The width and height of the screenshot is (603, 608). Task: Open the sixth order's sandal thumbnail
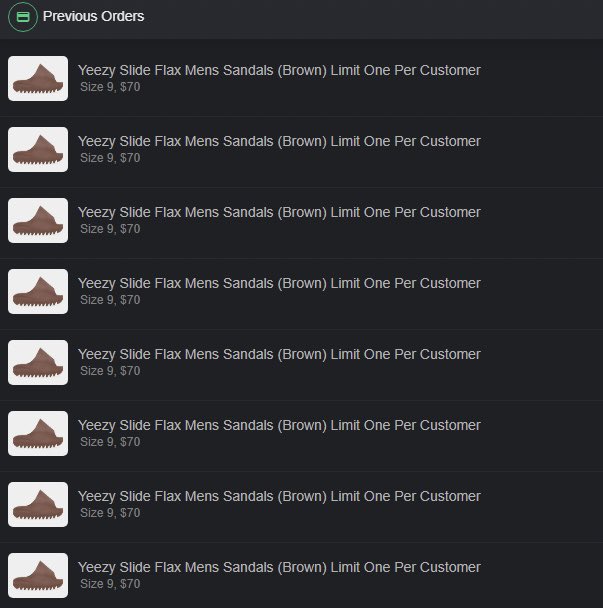38,433
